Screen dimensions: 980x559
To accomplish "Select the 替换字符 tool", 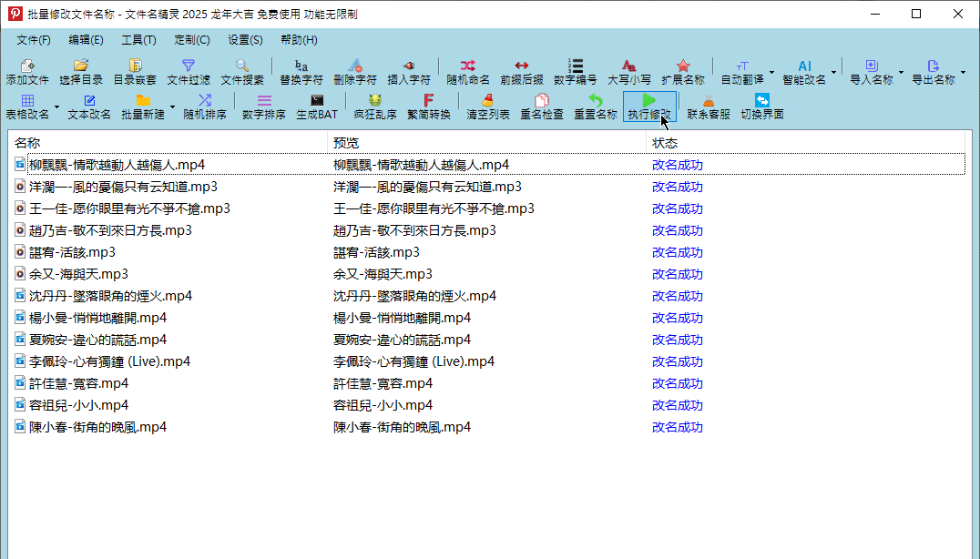I will pyautogui.click(x=301, y=73).
